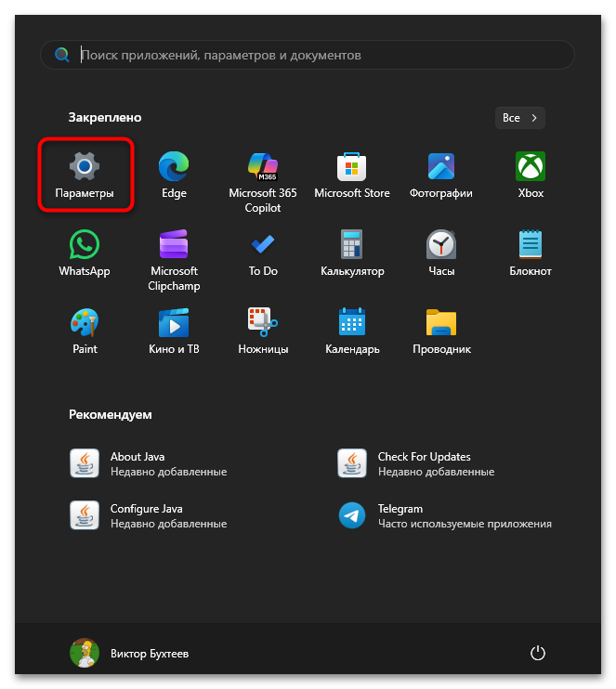The height and width of the screenshot is (689, 616).
Task: Launch Edge browser from pinned apps
Action: coord(174,175)
